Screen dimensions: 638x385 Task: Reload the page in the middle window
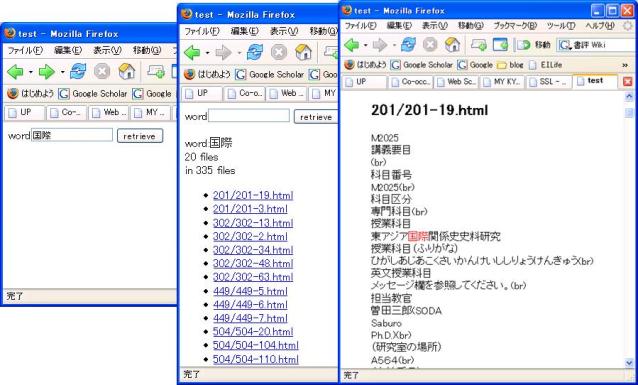click(x=255, y=52)
